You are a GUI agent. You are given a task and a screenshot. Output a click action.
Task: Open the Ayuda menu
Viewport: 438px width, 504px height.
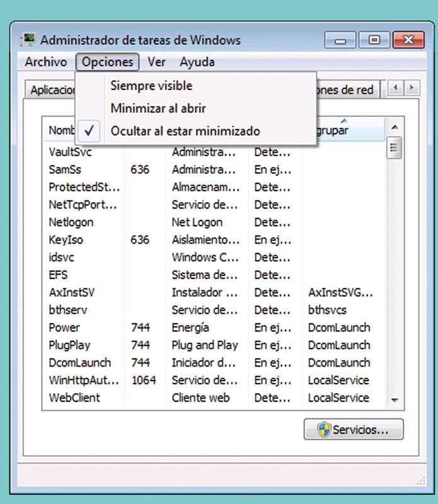[x=197, y=62]
